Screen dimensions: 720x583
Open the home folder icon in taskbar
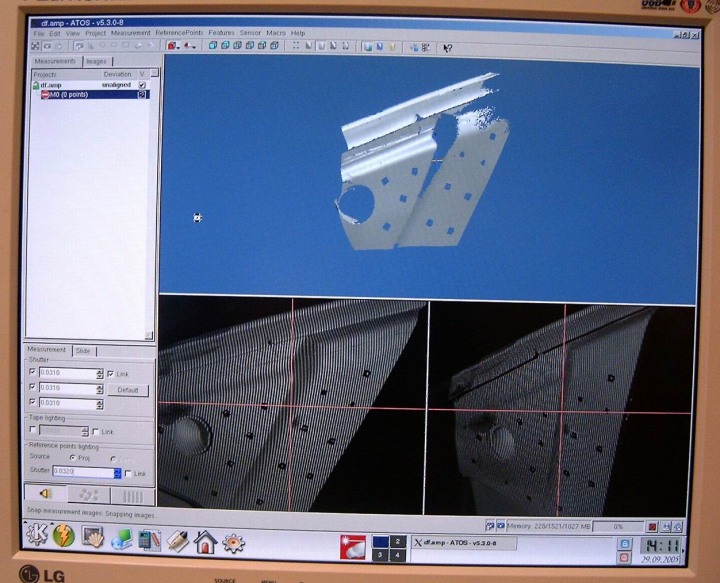pyautogui.click(x=205, y=541)
